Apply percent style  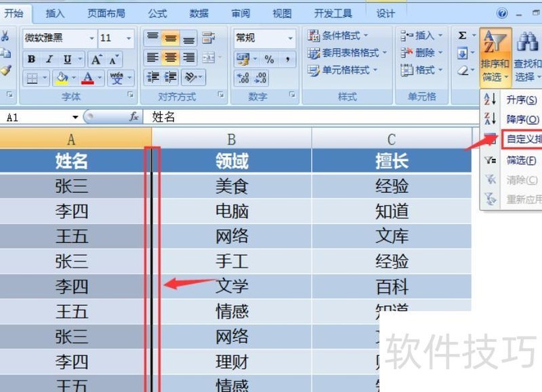tap(269, 59)
